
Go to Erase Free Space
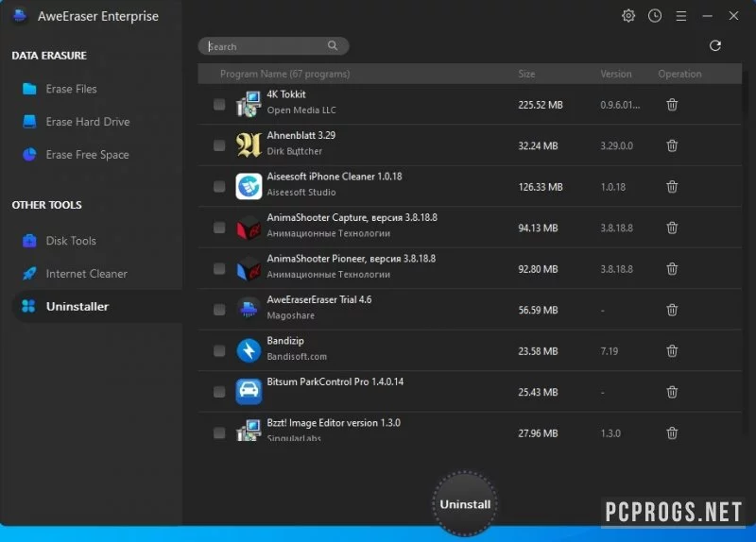[87, 155]
